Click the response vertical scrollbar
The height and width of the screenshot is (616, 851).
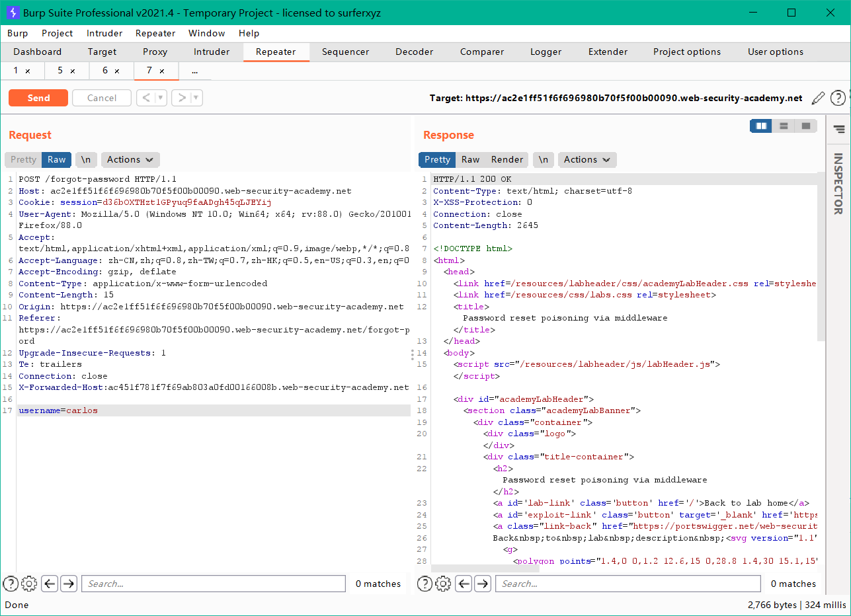click(x=821, y=258)
